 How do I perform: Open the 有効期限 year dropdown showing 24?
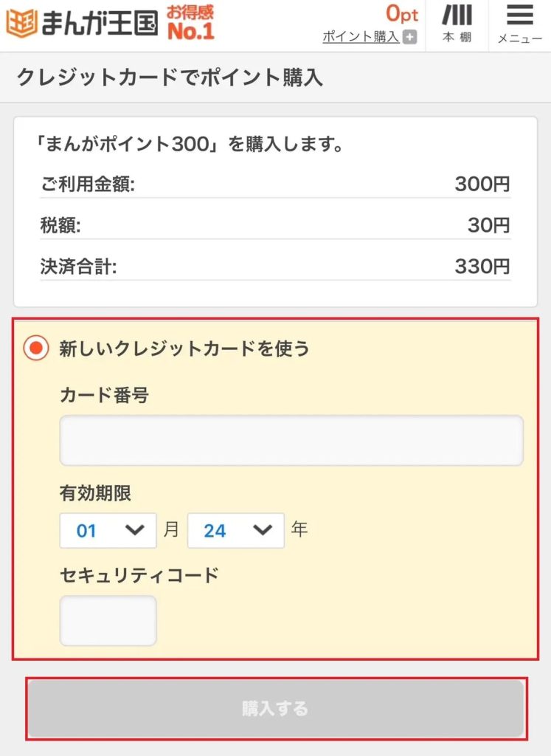click(x=236, y=530)
